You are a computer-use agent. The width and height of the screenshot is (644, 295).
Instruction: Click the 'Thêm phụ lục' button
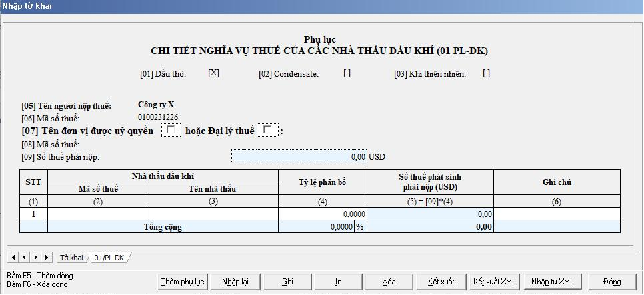pyautogui.click(x=182, y=282)
